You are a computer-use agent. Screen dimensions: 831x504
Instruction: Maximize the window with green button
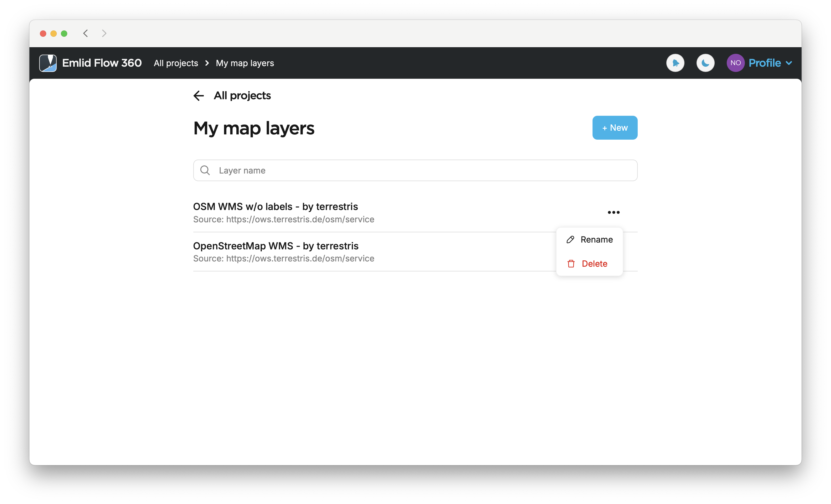(x=64, y=33)
